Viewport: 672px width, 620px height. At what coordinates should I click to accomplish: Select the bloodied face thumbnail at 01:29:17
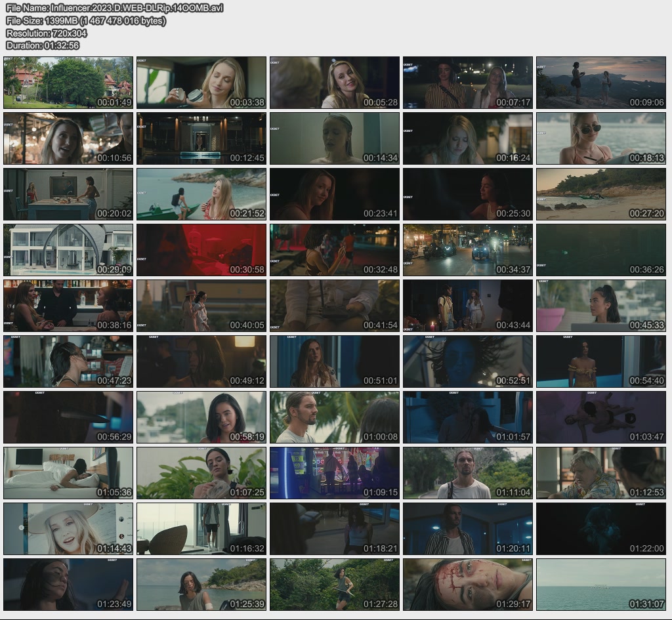click(467, 585)
